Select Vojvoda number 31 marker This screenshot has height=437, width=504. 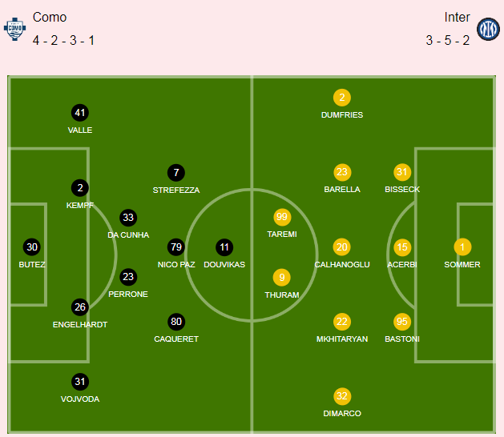pos(80,382)
